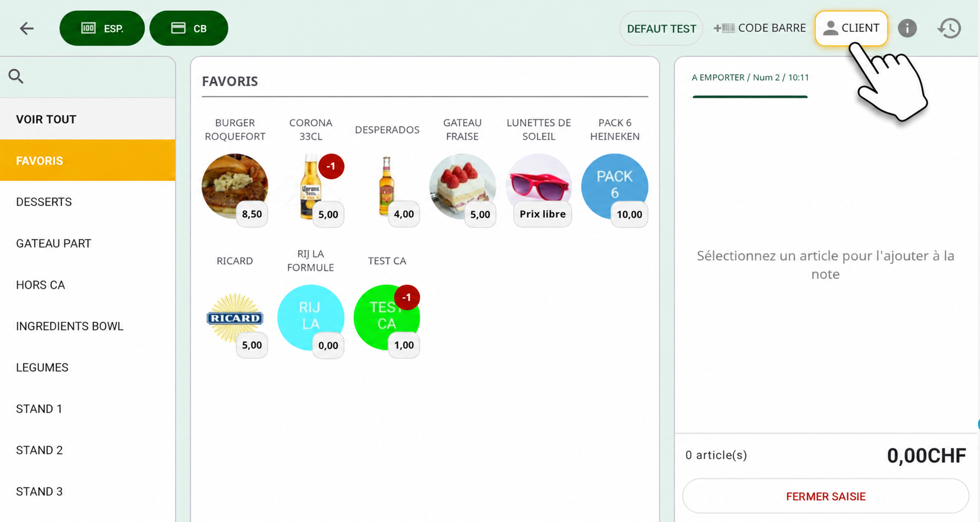Image resolution: width=980 pixels, height=522 pixels.
Task: Pick the Desperados bottle item
Action: pos(387,186)
